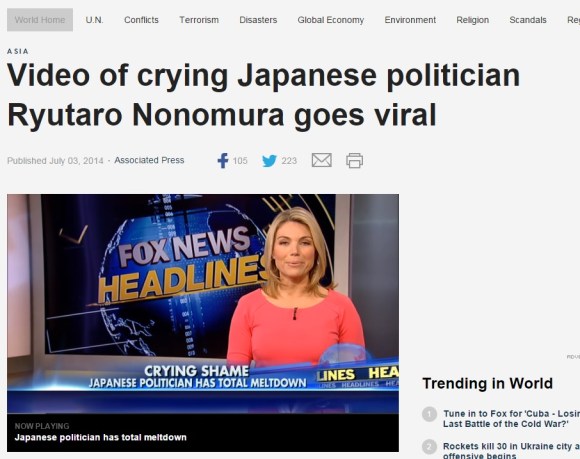Select the Religion nav item
The height and width of the screenshot is (459, 580).
[473, 20]
